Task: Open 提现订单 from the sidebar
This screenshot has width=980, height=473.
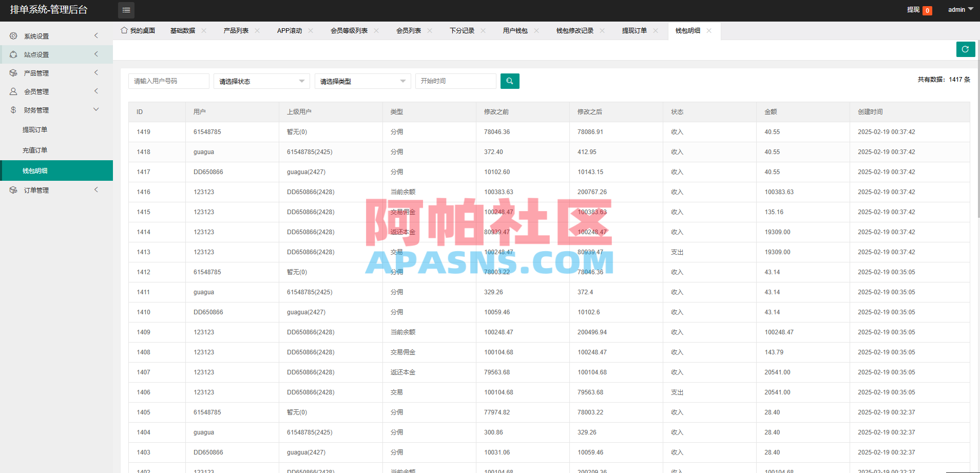Action: 35,129
